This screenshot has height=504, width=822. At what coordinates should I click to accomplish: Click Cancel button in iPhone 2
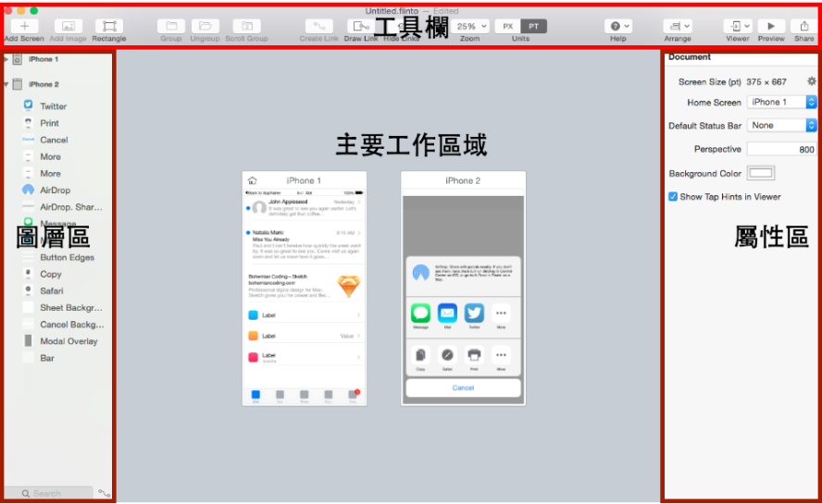[x=463, y=388]
